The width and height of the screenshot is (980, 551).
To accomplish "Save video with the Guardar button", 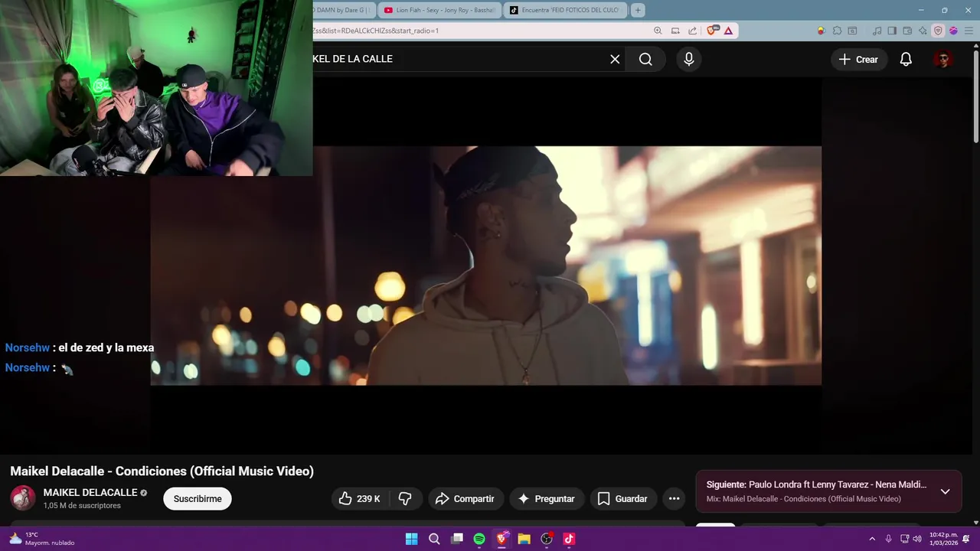I will pos(622,499).
